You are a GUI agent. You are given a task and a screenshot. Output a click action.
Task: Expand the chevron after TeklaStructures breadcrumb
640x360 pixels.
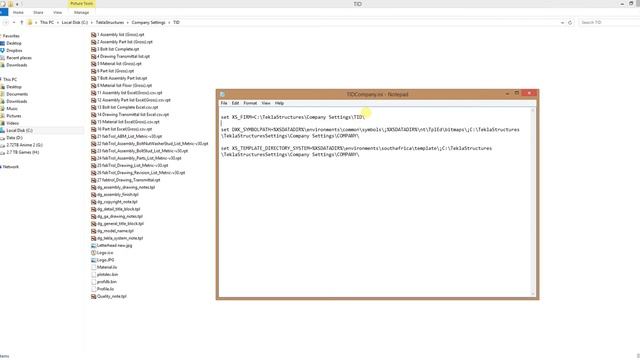point(127,22)
